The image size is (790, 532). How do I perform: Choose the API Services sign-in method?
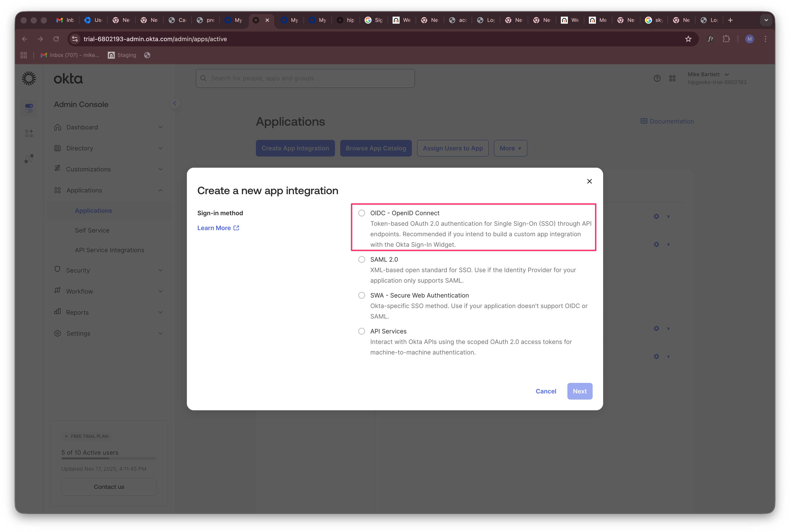(361, 331)
